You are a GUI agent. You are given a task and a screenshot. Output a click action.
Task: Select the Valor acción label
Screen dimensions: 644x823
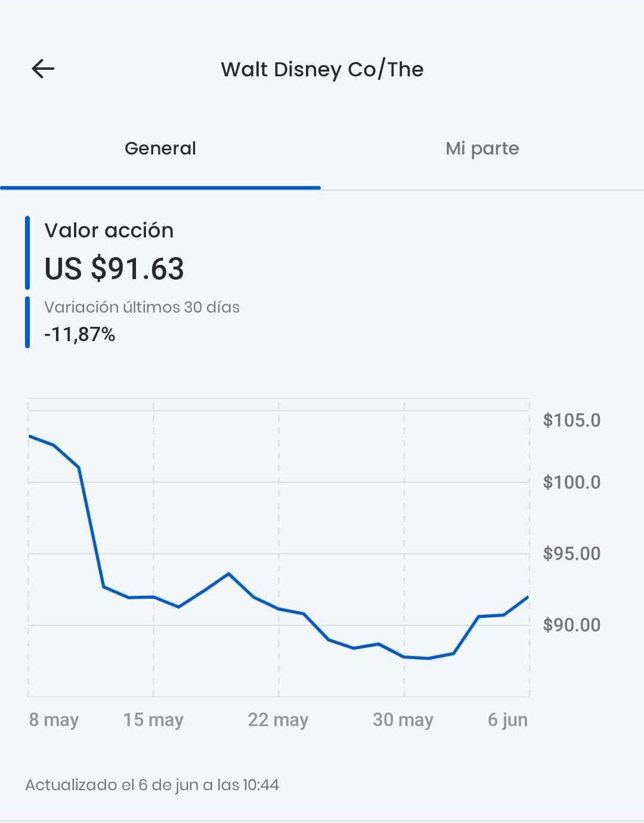click(109, 230)
